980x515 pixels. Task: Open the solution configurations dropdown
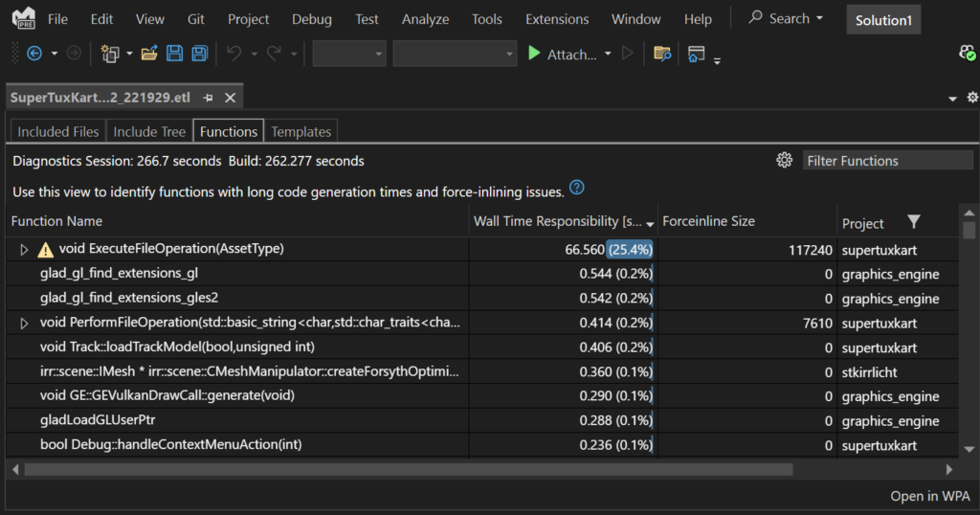coord(349,54)
